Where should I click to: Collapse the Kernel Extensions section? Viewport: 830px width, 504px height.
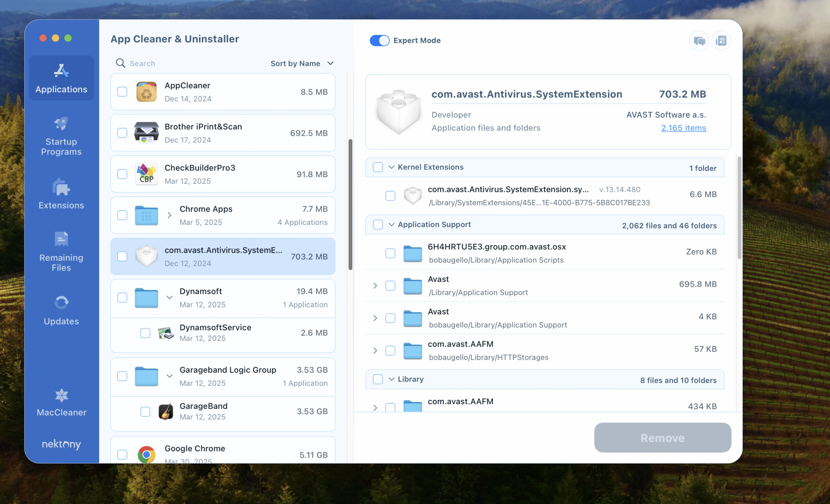tap(391, 167)
